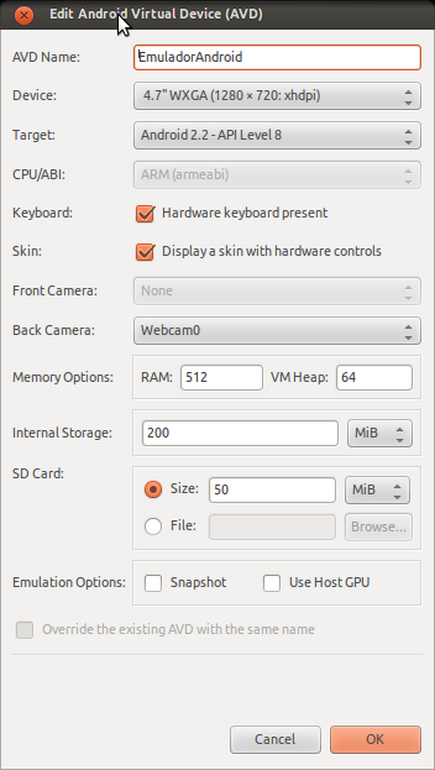Click the Internal Storage size field
Viewport: 435px width, 770px height.
click(x=240, y=434)
